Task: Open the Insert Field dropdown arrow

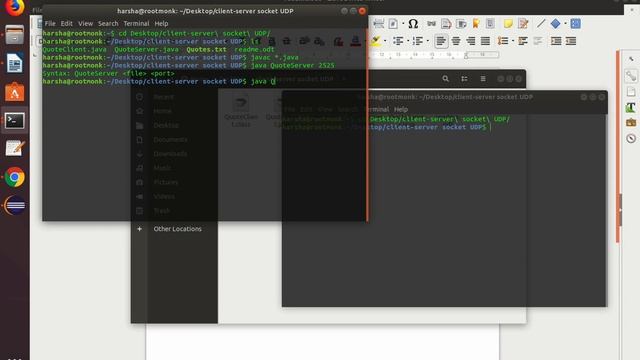Action: tap(403, 24)
